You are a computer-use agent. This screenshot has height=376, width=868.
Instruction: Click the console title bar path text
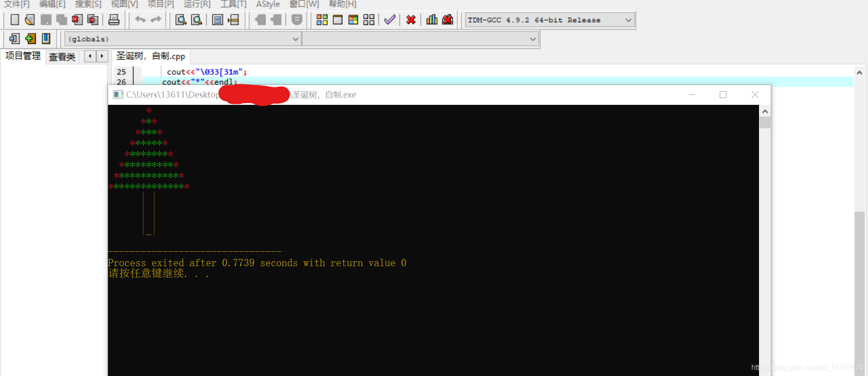coord(241,94)
